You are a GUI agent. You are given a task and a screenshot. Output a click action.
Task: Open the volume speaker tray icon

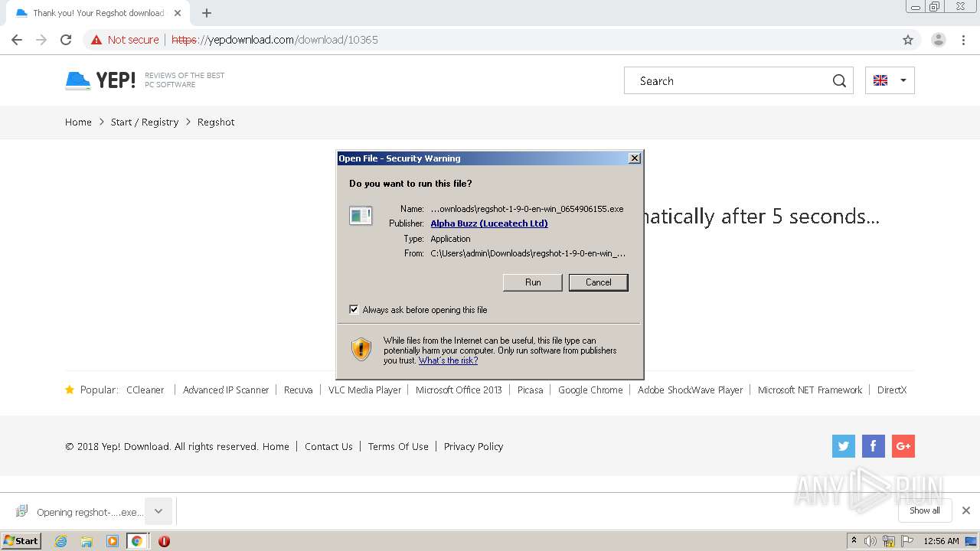(871, 541)
